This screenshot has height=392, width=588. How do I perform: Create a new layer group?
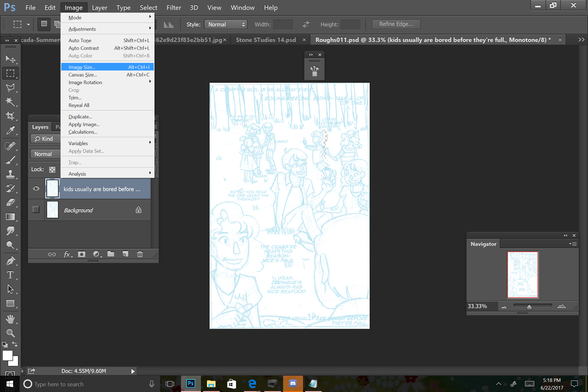tap(111, 254)
